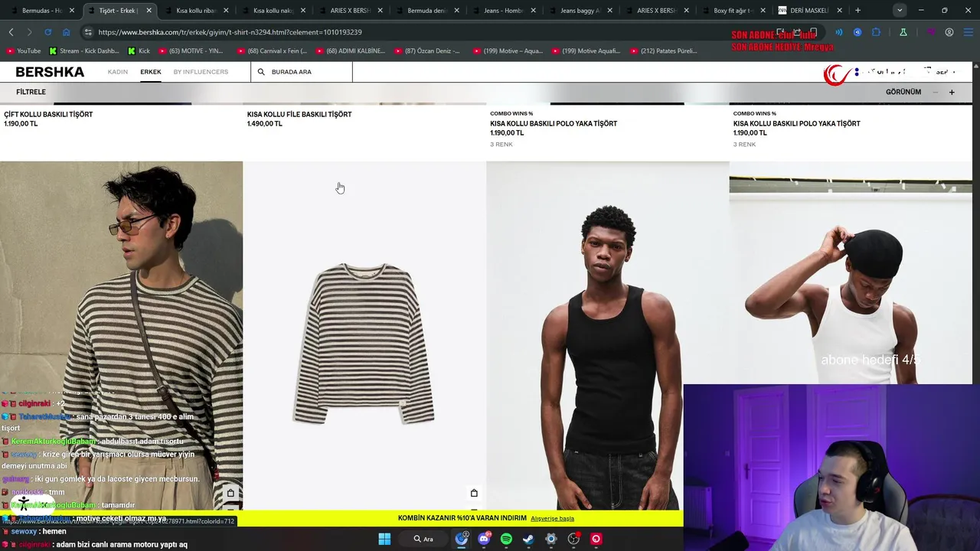Select the ERKEK menu item
This screenshot has height=551, width=980.
(x=151, y=72)
